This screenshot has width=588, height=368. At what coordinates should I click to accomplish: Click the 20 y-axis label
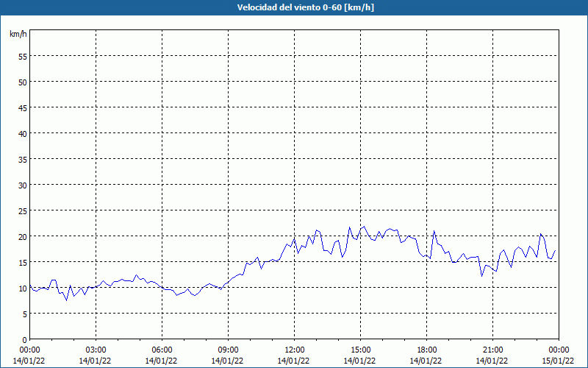(23, 237)
